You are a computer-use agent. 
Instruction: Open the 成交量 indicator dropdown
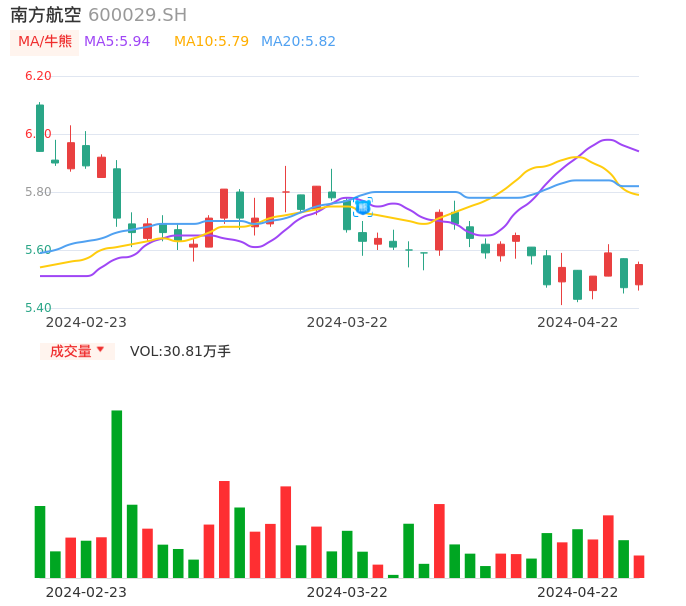coord(78,351)
